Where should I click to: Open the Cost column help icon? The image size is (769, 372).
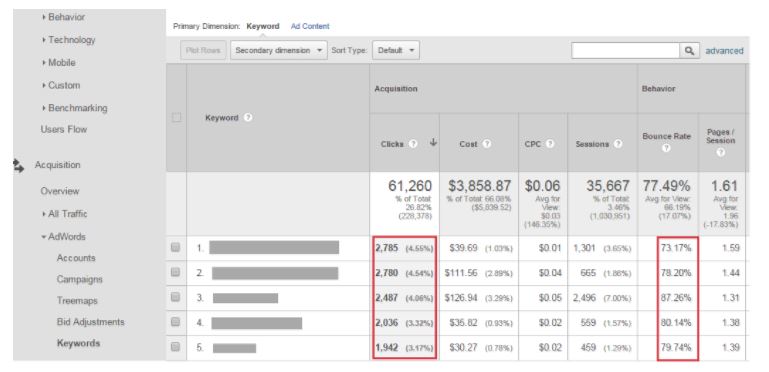pos(487,144)
